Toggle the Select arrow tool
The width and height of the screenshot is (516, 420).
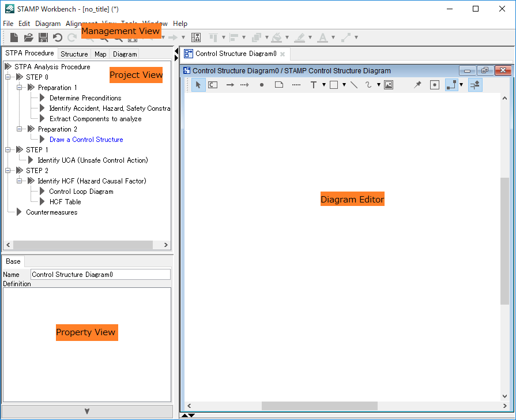[198, 85]
